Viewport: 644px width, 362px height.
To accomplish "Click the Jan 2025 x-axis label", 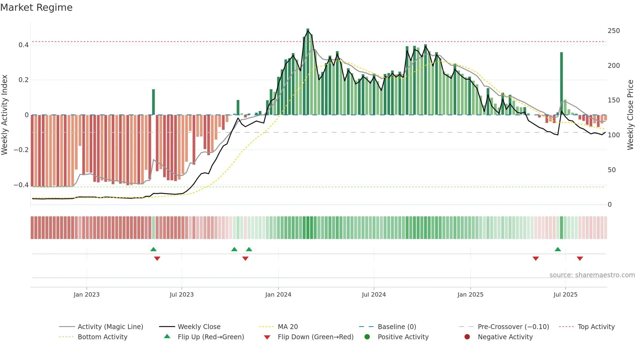I will 470,294.
